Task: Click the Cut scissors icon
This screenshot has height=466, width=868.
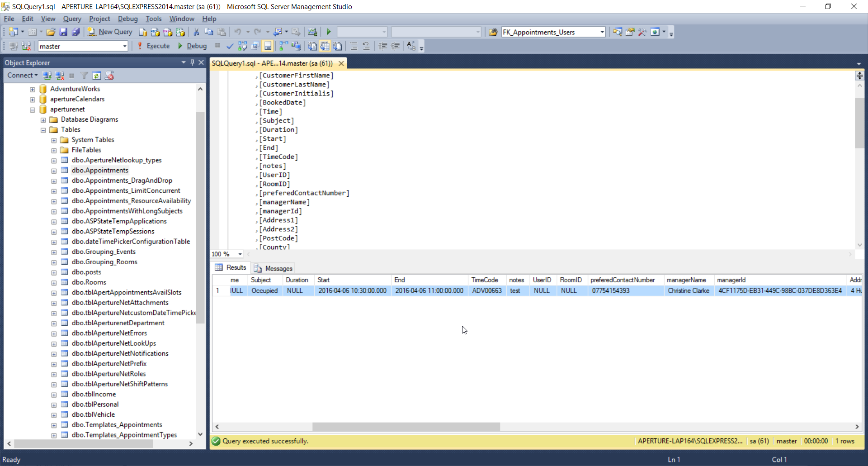Action: (196, 32)
